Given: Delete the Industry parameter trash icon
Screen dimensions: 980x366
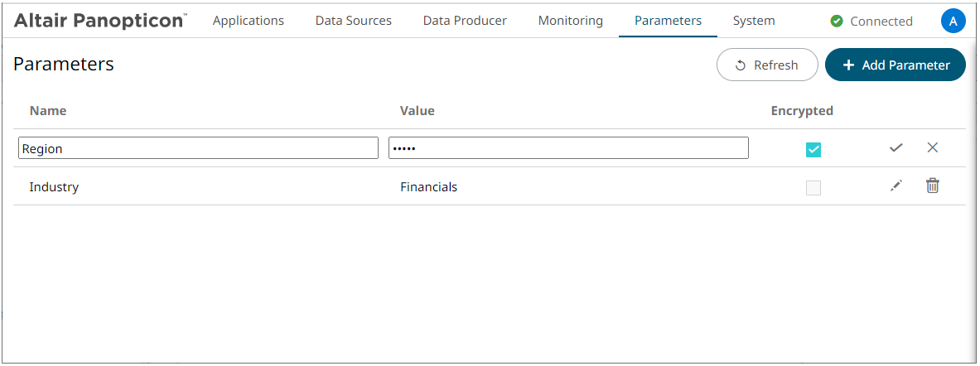Looking at the screenshot, I should pyautogui.click(x=933, y=186).
